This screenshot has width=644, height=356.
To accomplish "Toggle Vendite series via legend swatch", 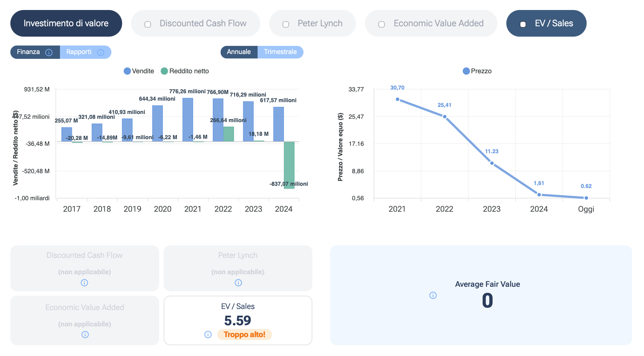I will (x=127, y=71).
